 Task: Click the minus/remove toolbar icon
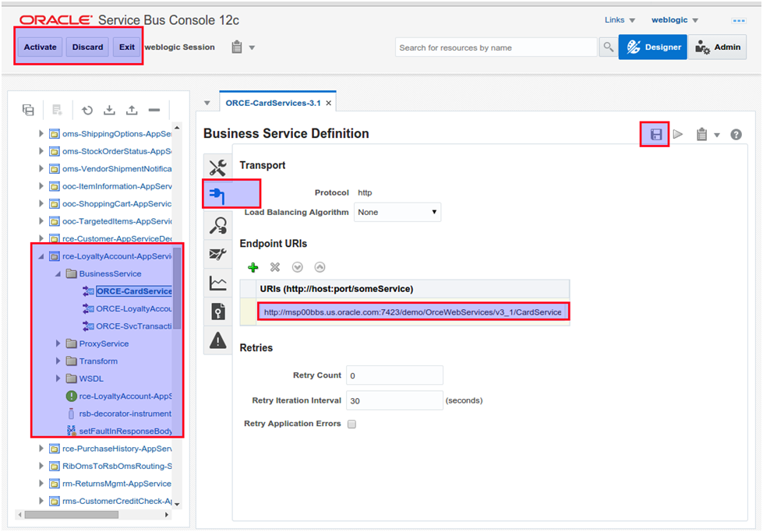154,111
